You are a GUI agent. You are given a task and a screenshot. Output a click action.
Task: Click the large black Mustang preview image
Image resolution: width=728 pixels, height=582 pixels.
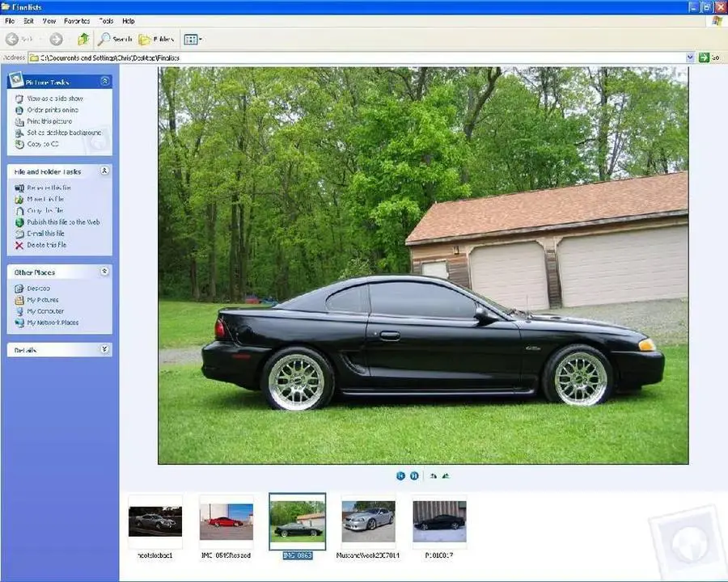pos(423,265)
